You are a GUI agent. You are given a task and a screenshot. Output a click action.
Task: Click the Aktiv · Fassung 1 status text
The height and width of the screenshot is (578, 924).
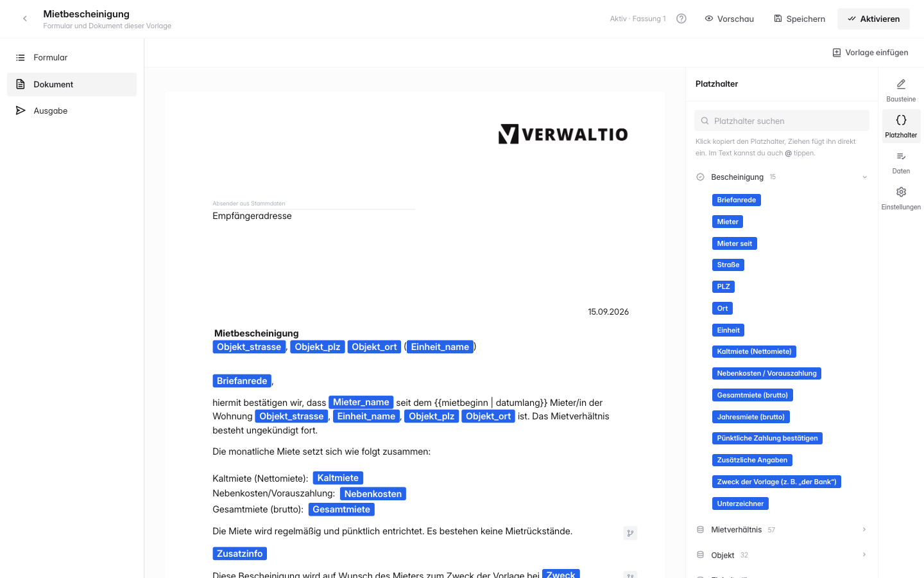638,19
